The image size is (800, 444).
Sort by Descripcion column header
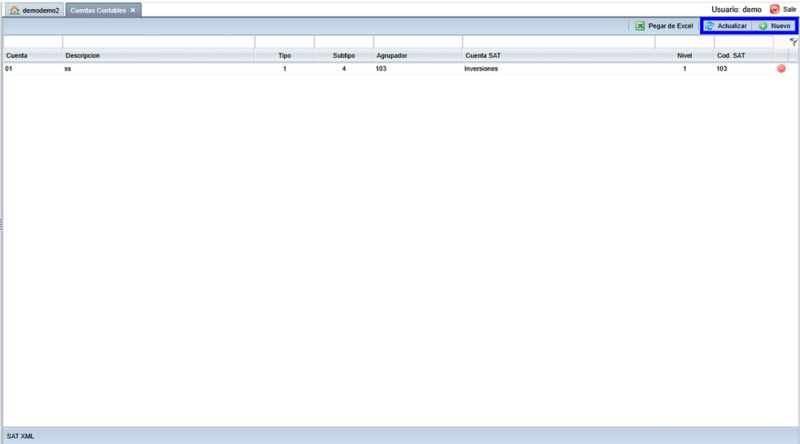click(159, 55)
